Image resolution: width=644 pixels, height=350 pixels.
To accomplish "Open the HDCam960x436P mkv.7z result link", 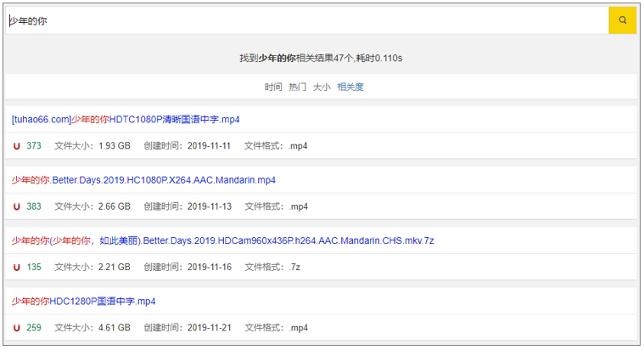I will coord(222,240).
